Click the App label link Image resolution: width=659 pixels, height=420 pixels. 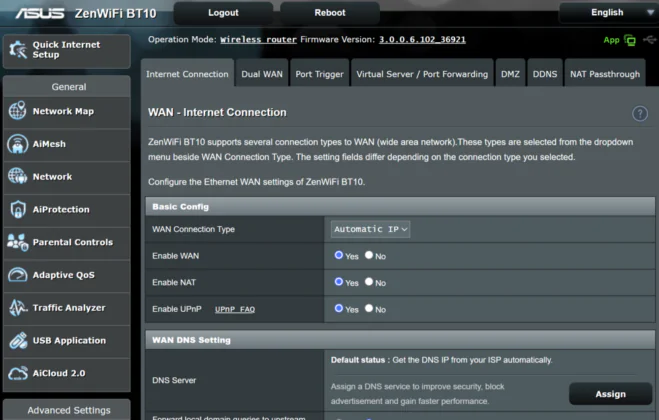point(611,40)
